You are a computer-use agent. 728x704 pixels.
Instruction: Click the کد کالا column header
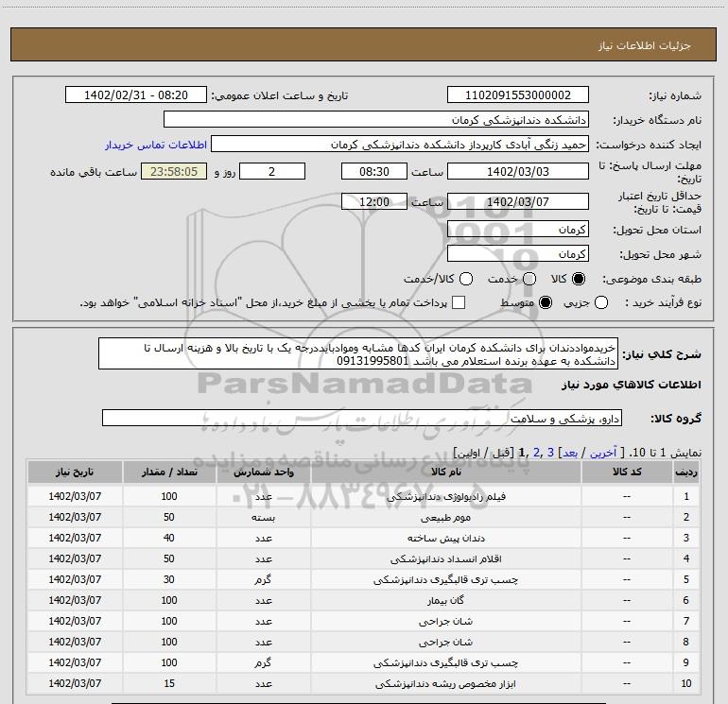click(x=627, y=472)
